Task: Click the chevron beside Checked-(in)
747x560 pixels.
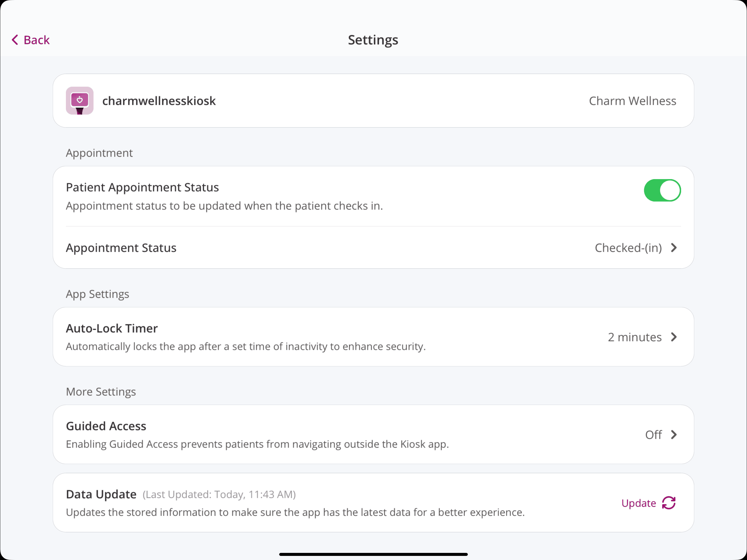Action: [x=674, y=248]
